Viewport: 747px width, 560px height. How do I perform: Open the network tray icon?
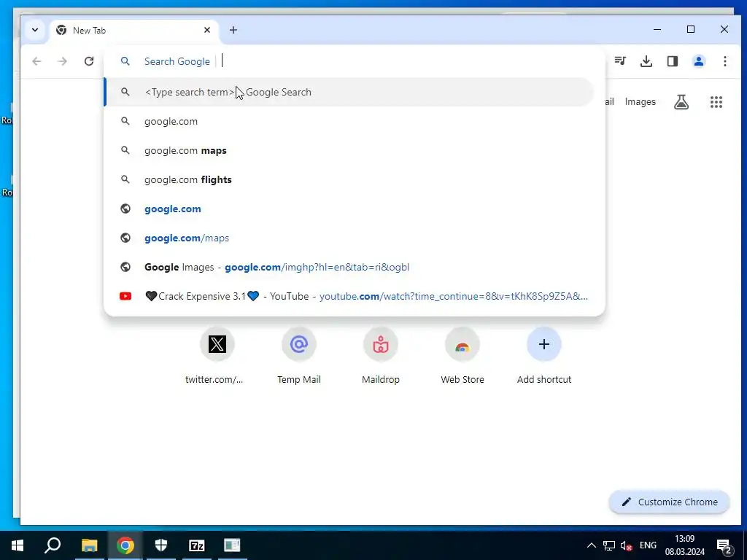click(609, 545)
